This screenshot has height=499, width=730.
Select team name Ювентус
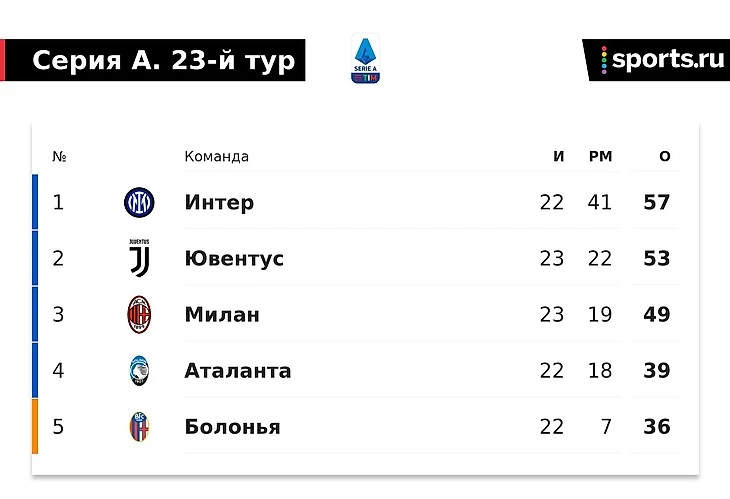coord(234,259)
